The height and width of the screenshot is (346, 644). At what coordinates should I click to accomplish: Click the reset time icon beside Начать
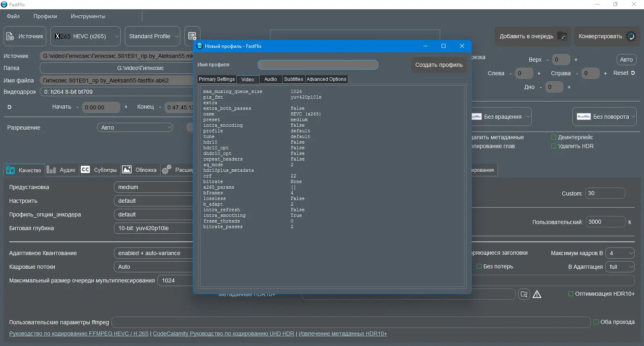[x=9, y=107]
